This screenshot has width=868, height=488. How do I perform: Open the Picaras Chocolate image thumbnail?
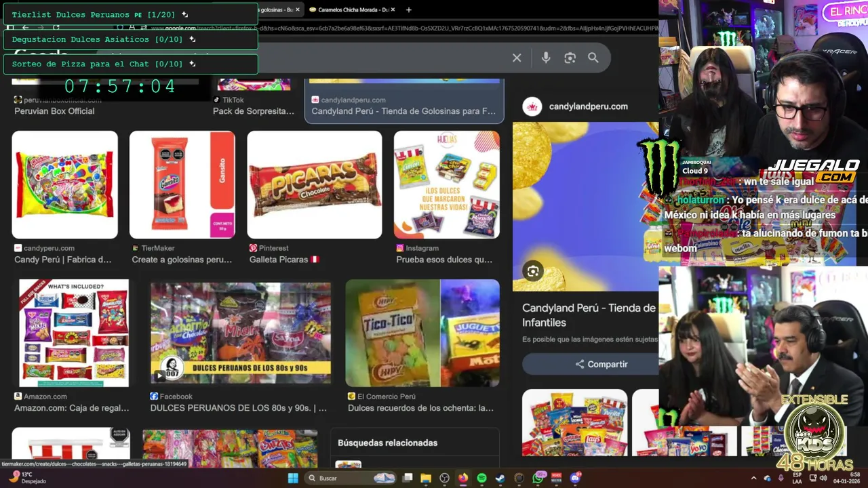click(315, 184)
